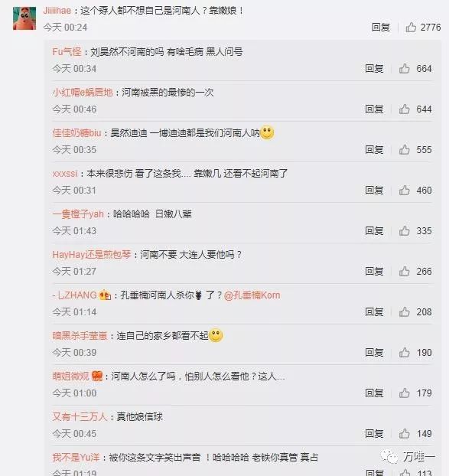This screenshot has height=476, width=449.
Task: Open HayHay还是煎包琴's profile link
Action: (92, 255)
